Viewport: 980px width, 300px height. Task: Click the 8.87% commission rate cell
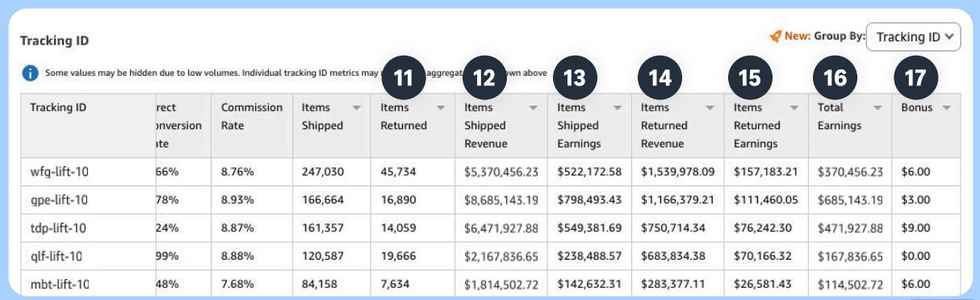(x=252, y=228)
